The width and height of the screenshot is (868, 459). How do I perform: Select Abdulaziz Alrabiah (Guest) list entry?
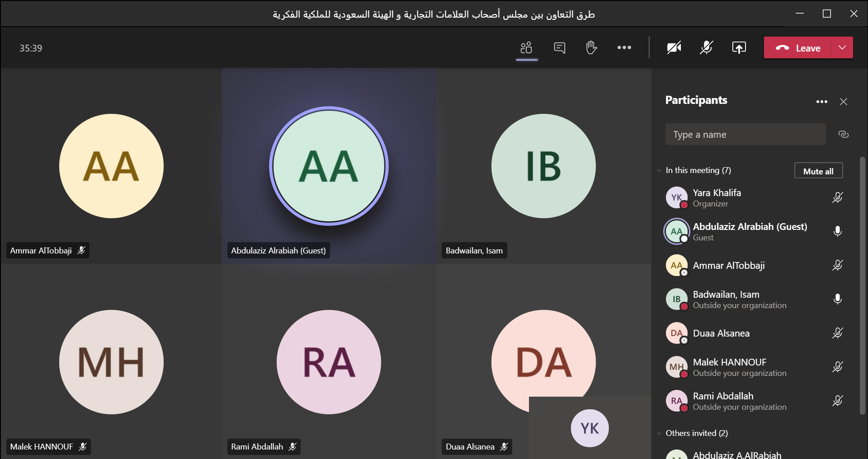coord(755,231)
